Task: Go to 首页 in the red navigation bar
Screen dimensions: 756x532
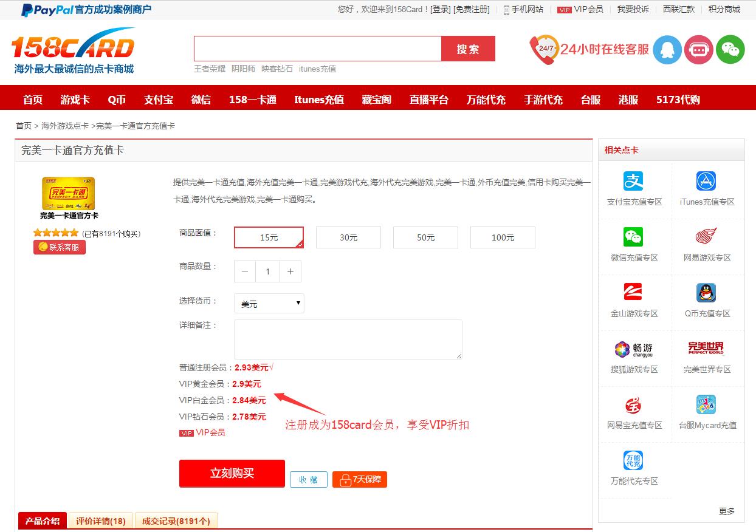Action: pyautogui.click(x=33, y=100)
